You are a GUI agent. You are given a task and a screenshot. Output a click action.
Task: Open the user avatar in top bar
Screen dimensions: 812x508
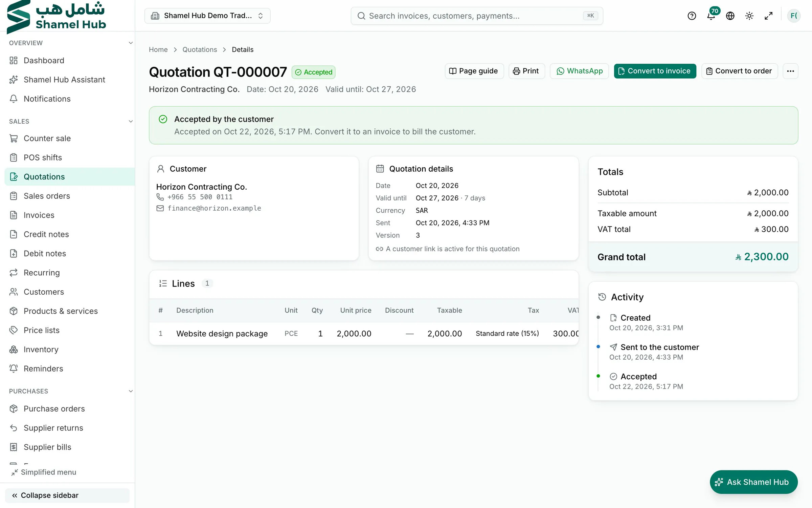(x=793, y=16)
